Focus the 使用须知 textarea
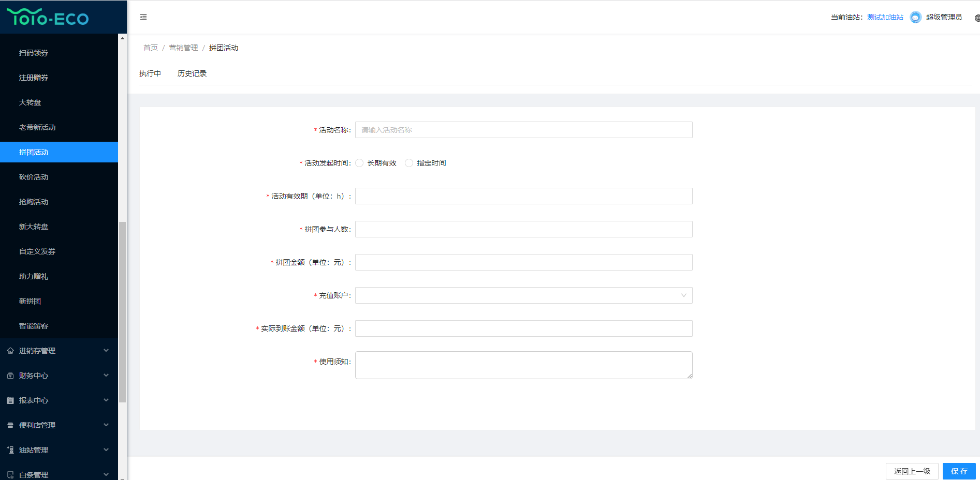This screenshot has width=980, height=480. 523,365
